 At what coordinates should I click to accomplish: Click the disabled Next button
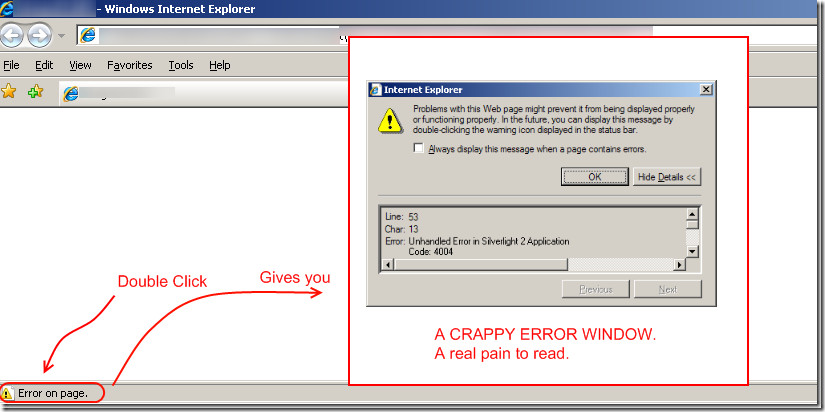[x=668, y=289]
